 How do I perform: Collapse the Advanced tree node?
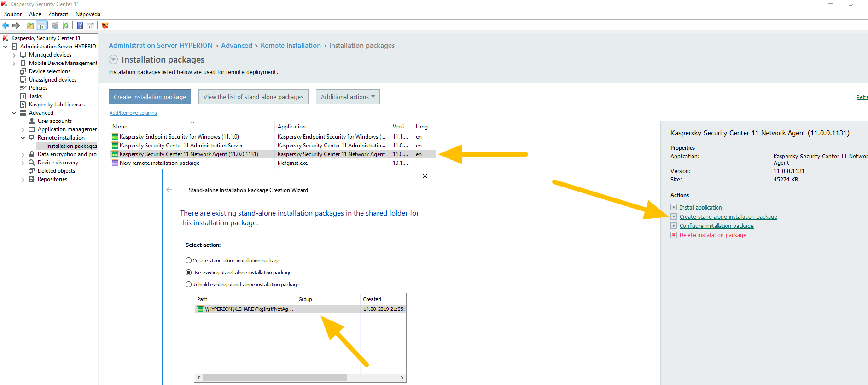[14, 113]
